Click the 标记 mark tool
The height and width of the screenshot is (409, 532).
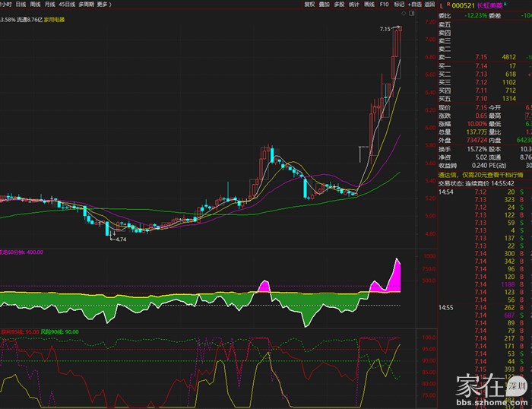(x=399, y=5)
